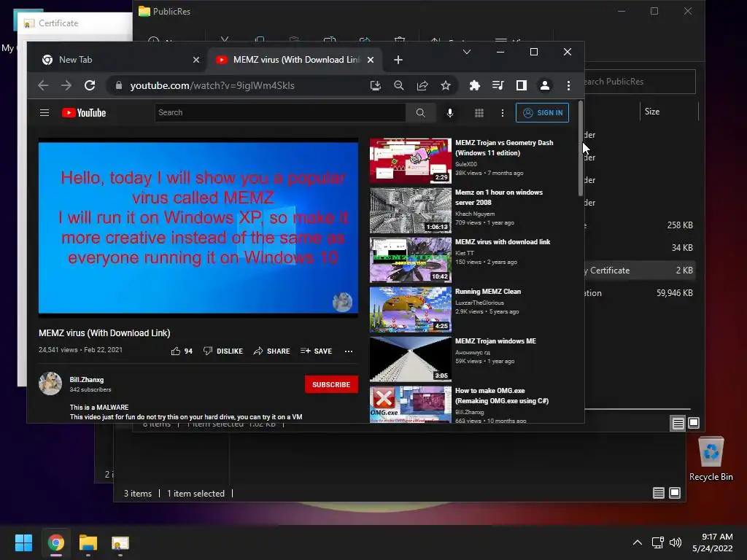Go back to the previous page
This screenshot has height=560, width=747.
pyautogui.click(x=43, y=85)
